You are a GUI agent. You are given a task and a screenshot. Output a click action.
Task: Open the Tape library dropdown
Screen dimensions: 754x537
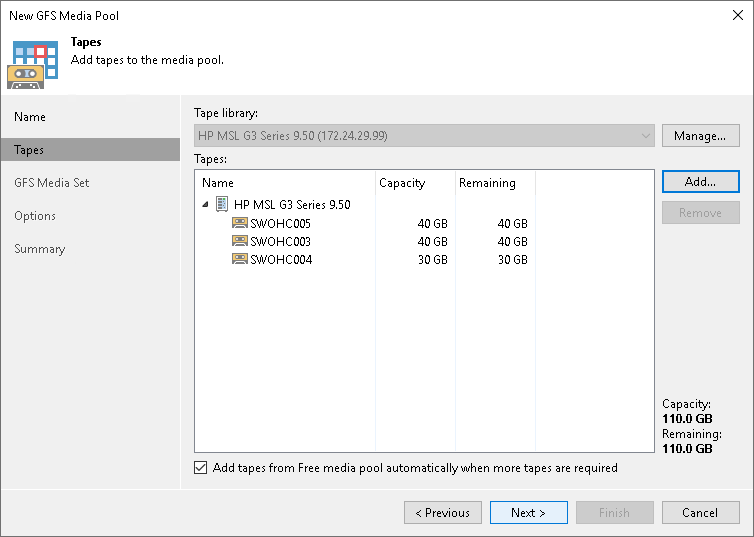point(424,136)
